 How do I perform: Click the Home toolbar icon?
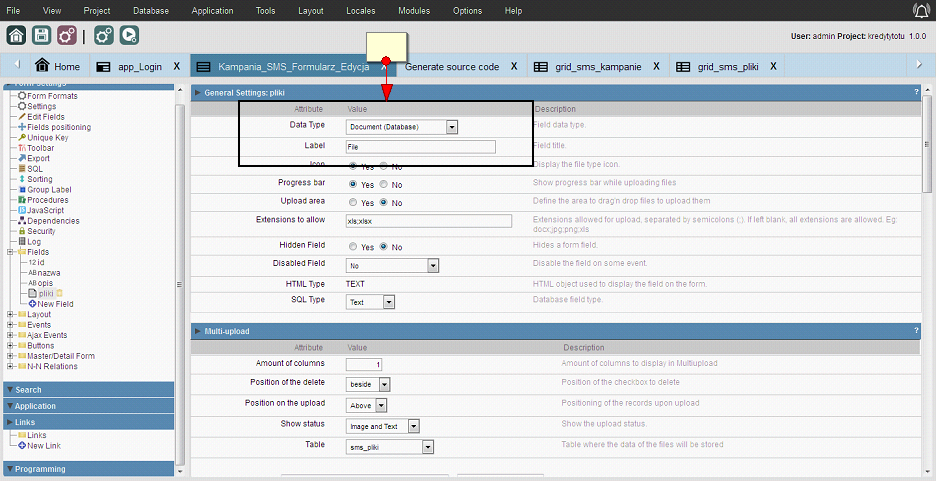(x=16, y=35)
